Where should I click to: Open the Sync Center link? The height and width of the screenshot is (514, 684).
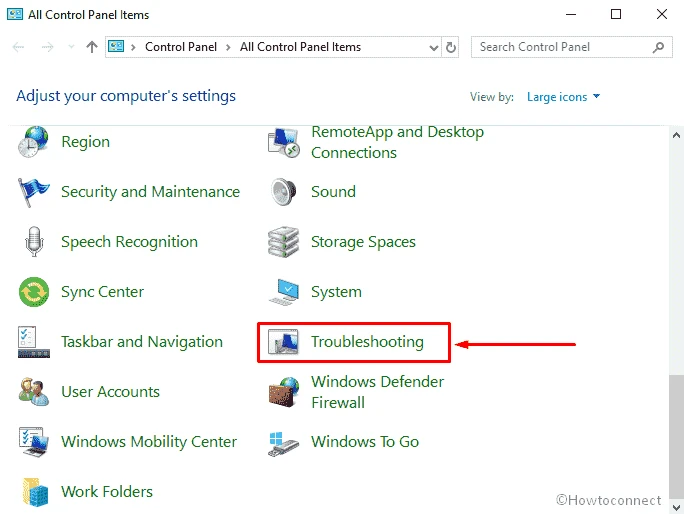click(103, 292)
